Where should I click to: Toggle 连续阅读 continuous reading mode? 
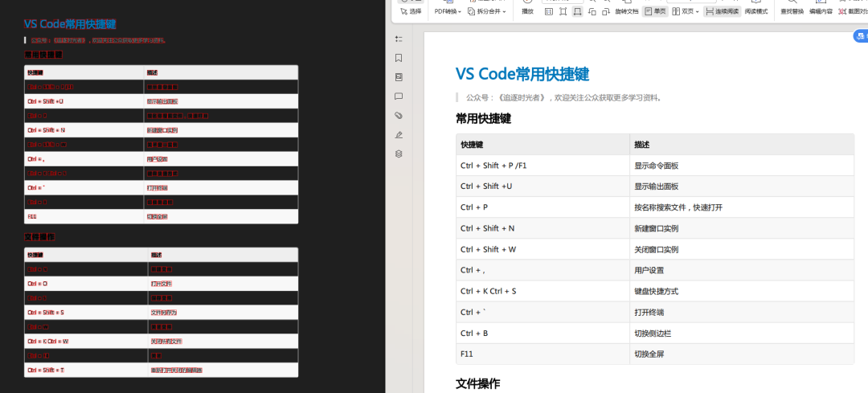point(722,11)
